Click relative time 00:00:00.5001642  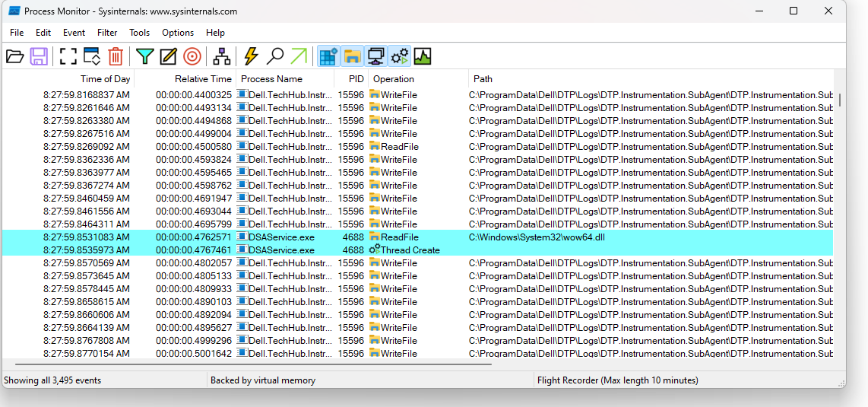coord(194,353)
